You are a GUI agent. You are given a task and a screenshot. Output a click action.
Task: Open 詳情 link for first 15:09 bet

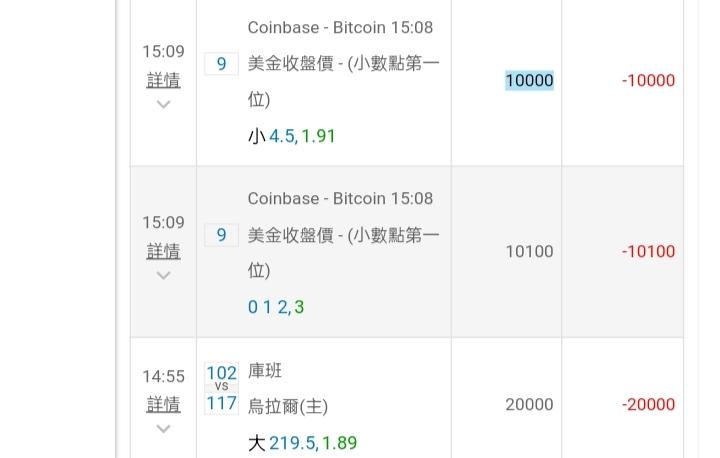163,80
